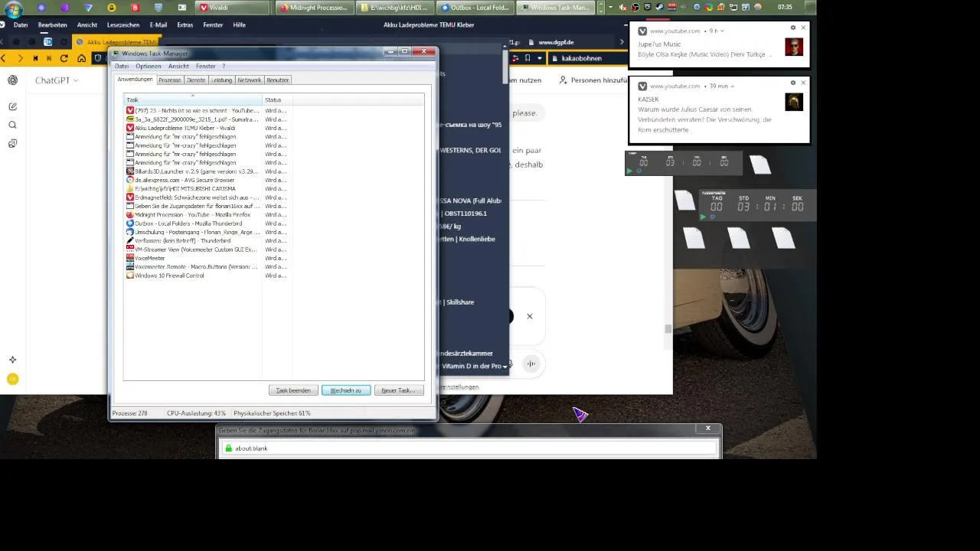Open the ChatGPT voice mode icon

point(531,364)
